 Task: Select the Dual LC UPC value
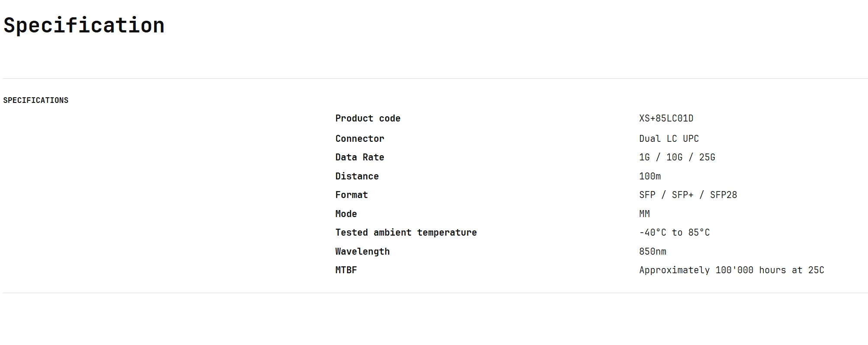click(x=669, y=139)
